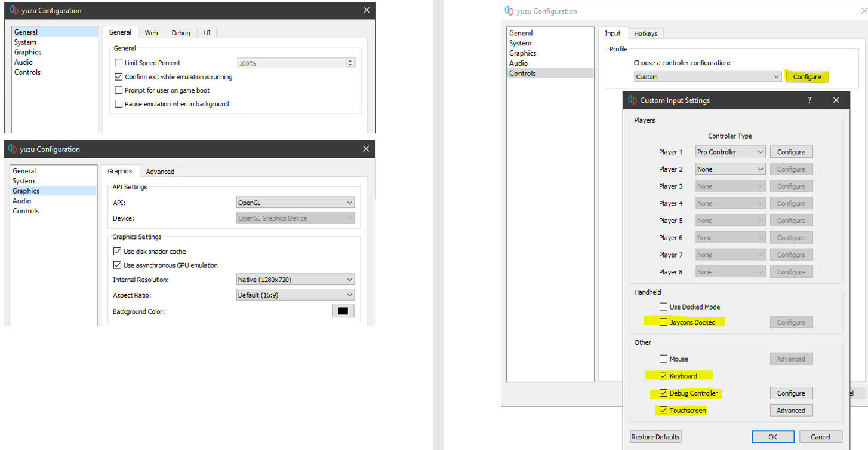
Task: Switch to the Hotkeys tab
Action: pyautogui.click(x=646, y=34)
